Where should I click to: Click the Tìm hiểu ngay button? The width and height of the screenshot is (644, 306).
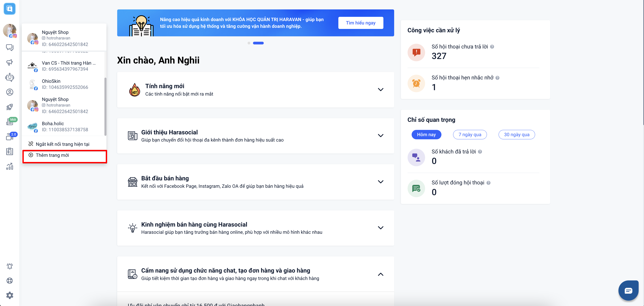click(x=360, y=23)
